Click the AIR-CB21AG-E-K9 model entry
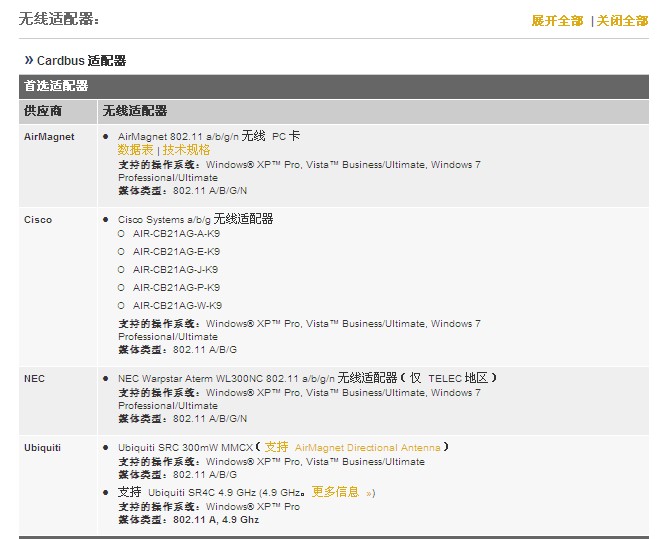The width and height of the screenshot is (657, 539). pyautogui.click(x=176, y=252)
